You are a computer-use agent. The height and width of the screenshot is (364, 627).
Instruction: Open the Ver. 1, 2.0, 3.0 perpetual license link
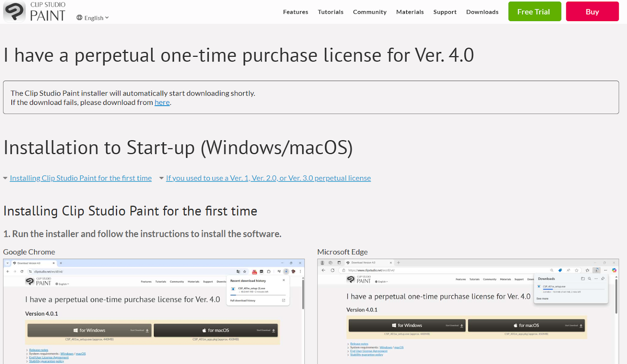pyautogui.click(x=268, y=178)
